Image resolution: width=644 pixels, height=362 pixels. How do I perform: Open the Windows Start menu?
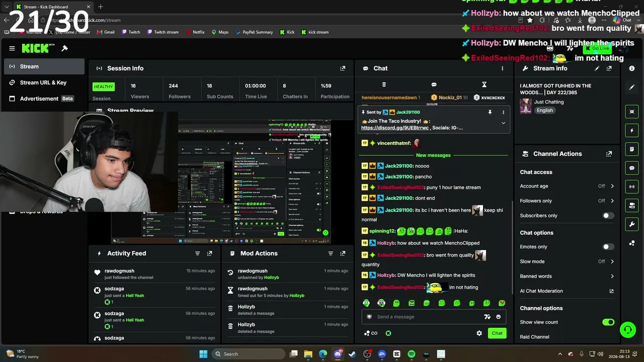pyautogui.click(x=203, y=354)
